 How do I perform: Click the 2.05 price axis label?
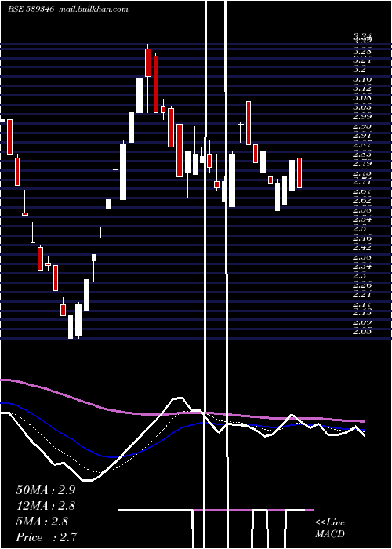pyautogui.click(x=362, y=331)
